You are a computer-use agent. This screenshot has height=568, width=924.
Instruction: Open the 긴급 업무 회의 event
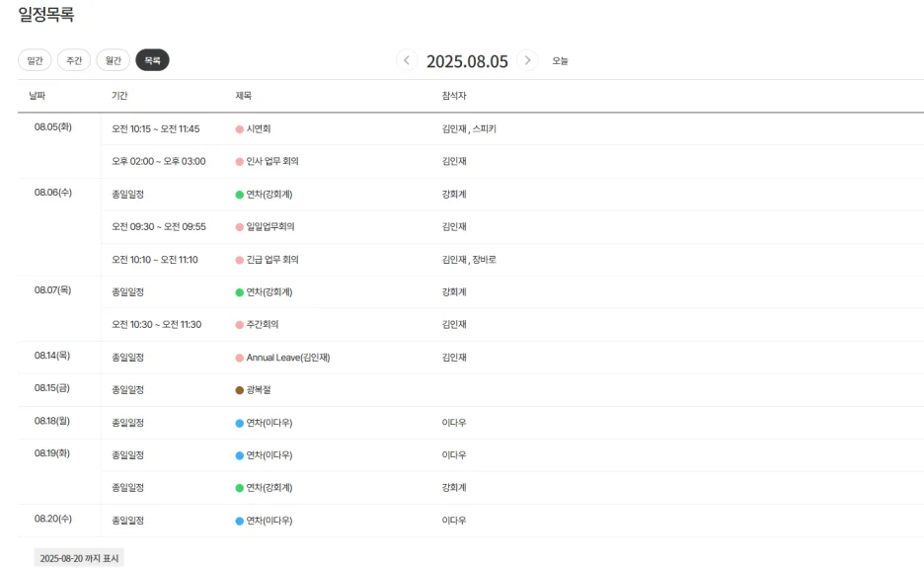click(272, 260)
